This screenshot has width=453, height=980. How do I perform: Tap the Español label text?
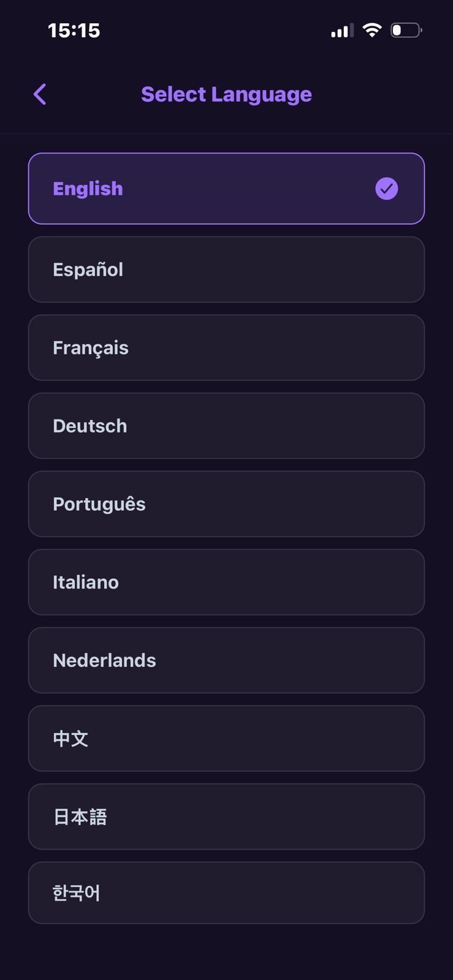point(88,269)
